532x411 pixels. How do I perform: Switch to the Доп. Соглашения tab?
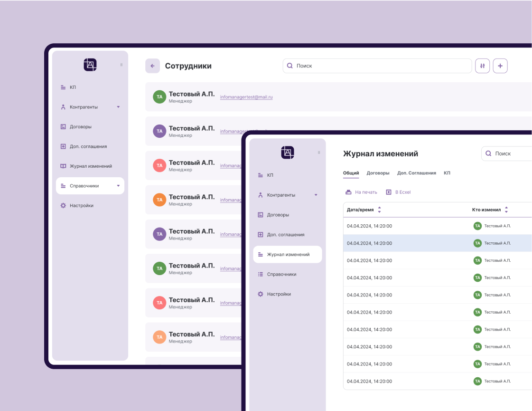pos(417,173)
